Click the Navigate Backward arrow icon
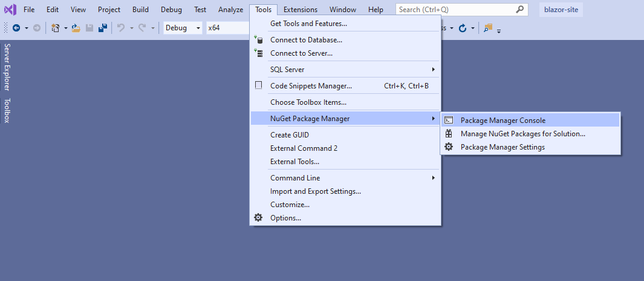The width and height of the screenshot is (644, 281). [16, 28]
